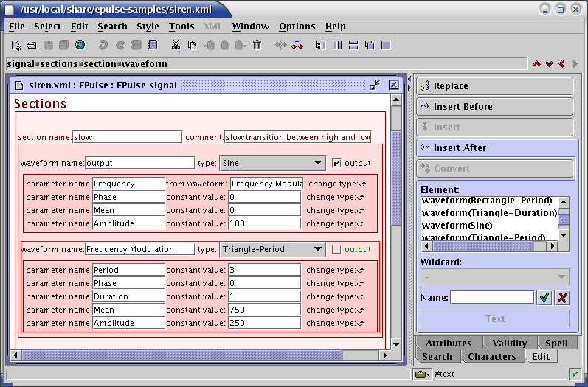Click the Redo toolbar icon
Screen dimensions: 588x387
[x=120, y=45]
